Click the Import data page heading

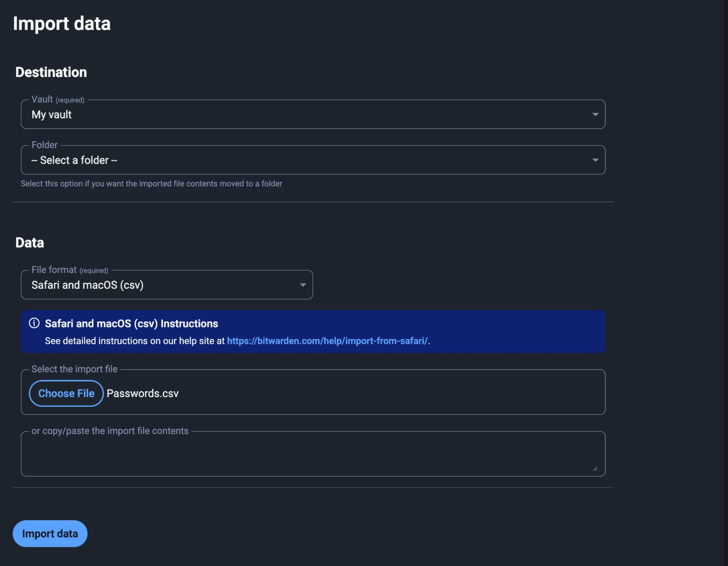[61, 23]
